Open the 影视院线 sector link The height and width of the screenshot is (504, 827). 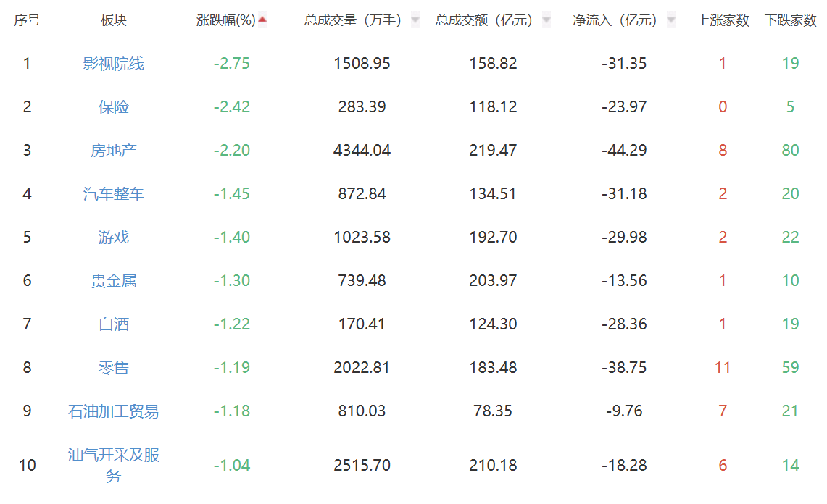click(114, 64)
